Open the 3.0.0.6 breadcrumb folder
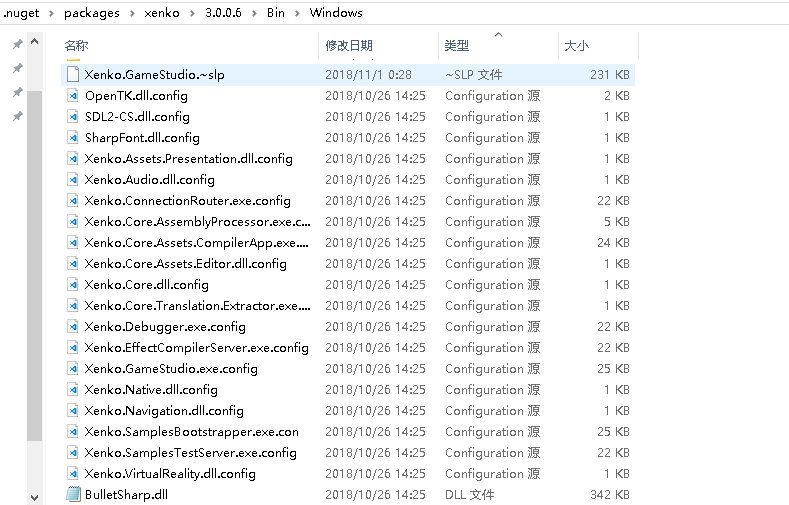This screenshot has height=505, width=789. pyautogui.click(x=223, y=13)
